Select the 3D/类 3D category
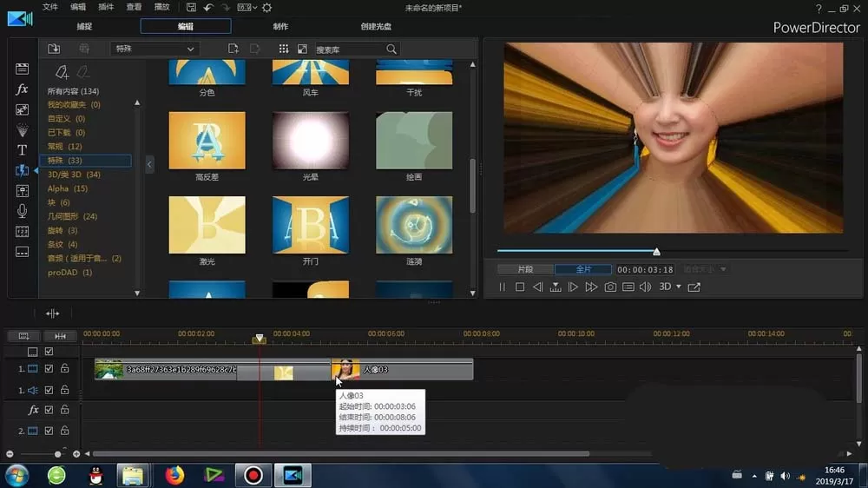This screenshot has height=488, width=868. [x=74, y=175]
